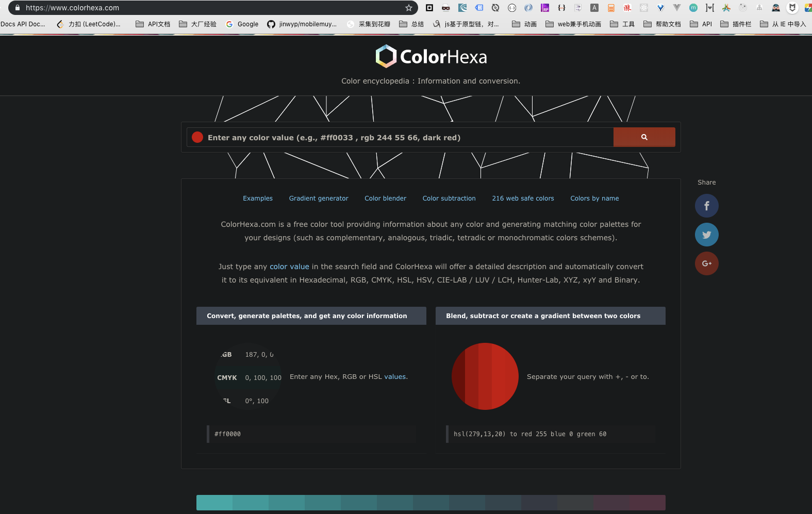812x514 pixels.
Task: Visit Color subtraction page
Action: click(449, 198)
